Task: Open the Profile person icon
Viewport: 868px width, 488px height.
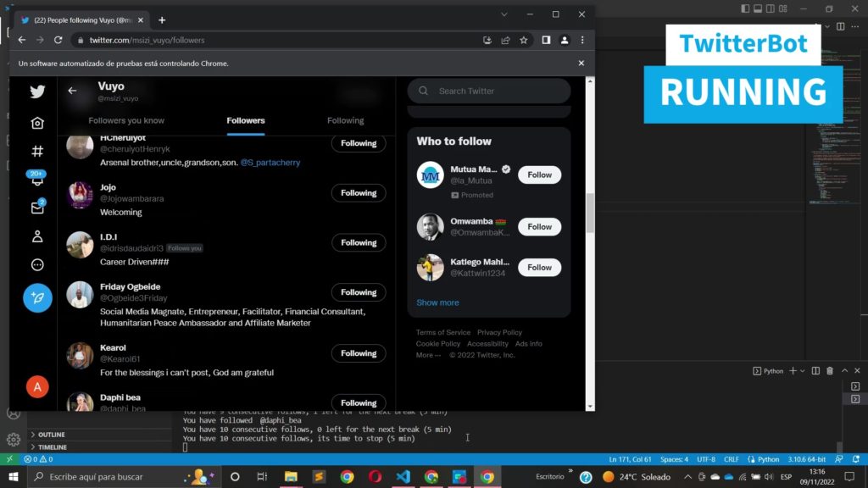Action: click(x=37, y=236)
